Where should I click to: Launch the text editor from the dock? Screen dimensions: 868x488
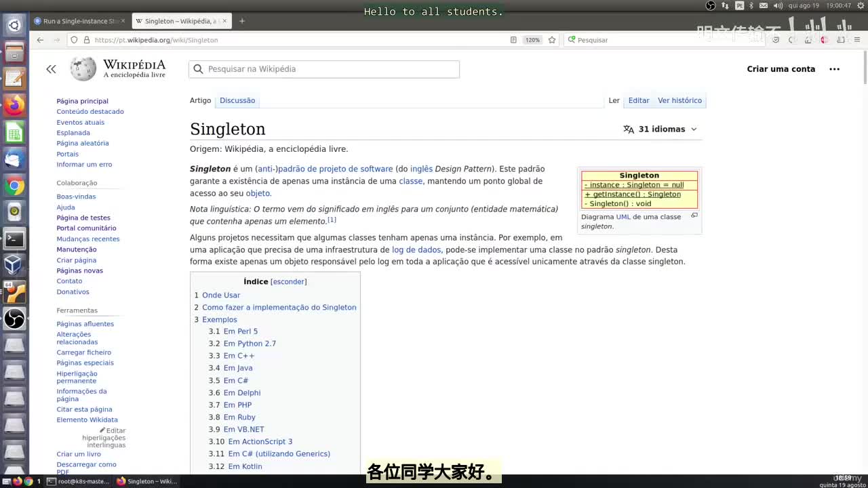click(x=14, y=79)
